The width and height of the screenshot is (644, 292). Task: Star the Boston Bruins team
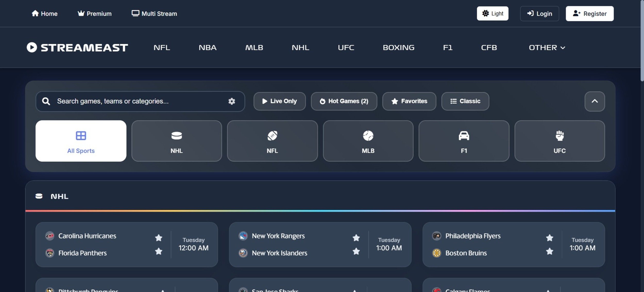click(x=549, y=251)
